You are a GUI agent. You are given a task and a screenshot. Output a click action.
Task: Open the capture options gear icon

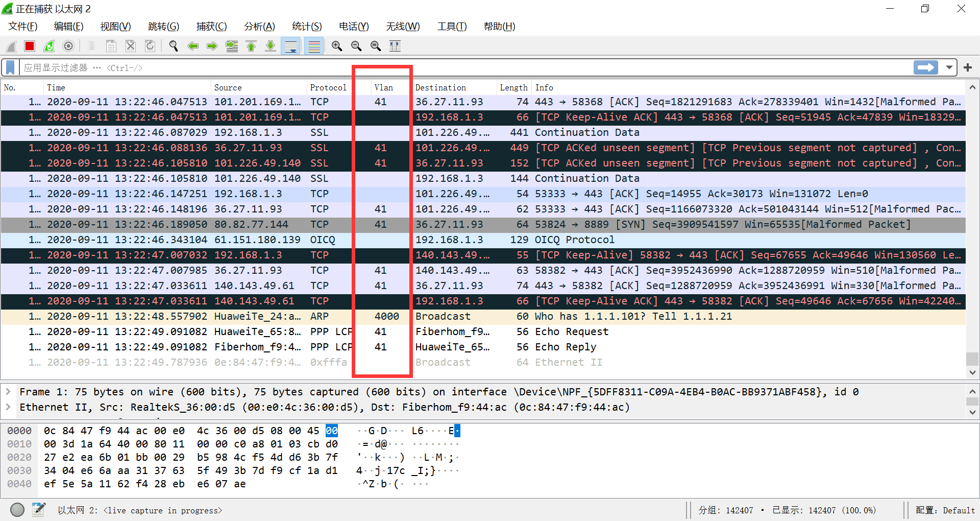[68, 46]
